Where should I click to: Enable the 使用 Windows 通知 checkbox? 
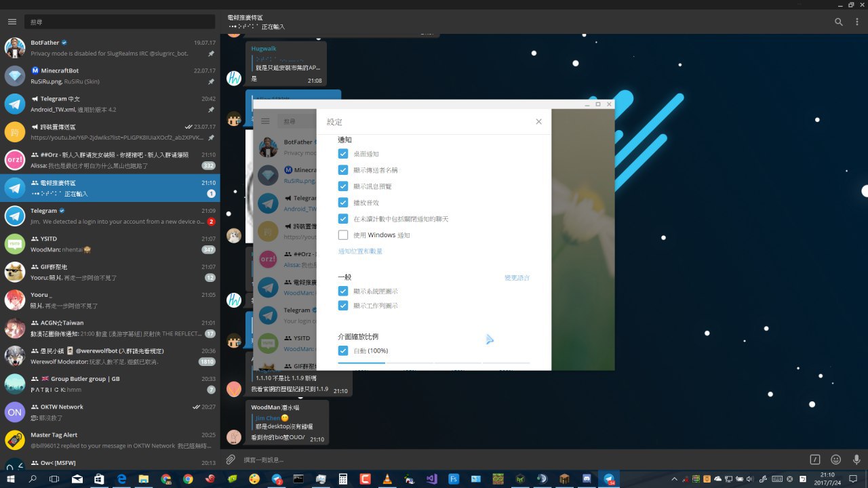tap(343, 235)
